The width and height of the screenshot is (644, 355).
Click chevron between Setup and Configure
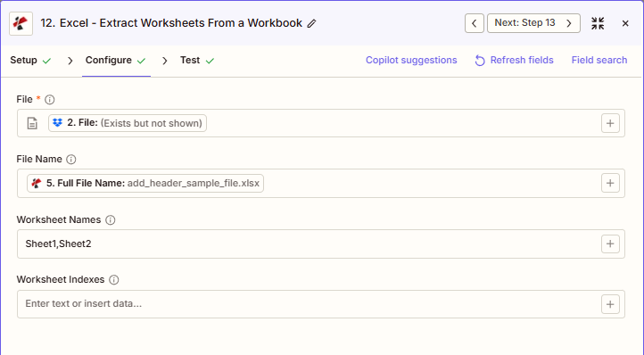70,61
